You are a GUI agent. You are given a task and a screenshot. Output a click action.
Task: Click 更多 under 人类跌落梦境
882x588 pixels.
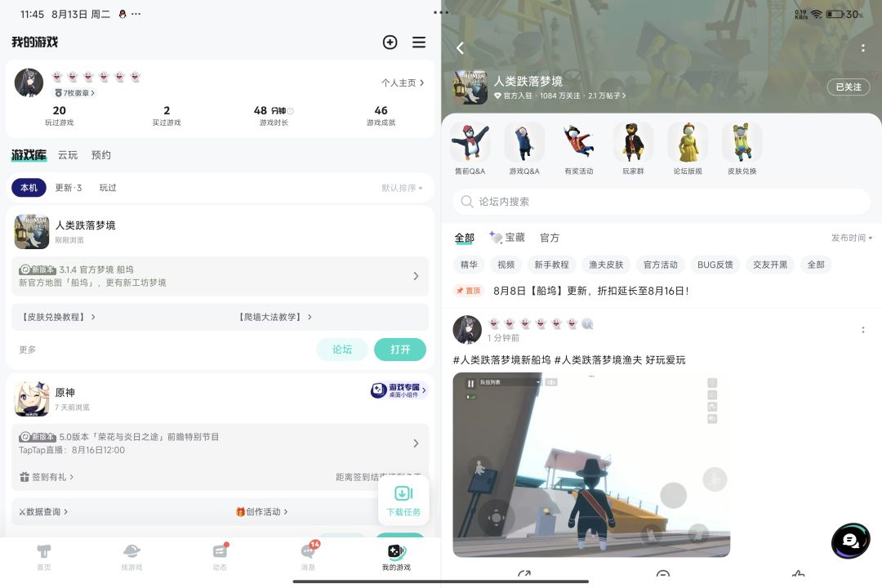click(x=28, y=350)
